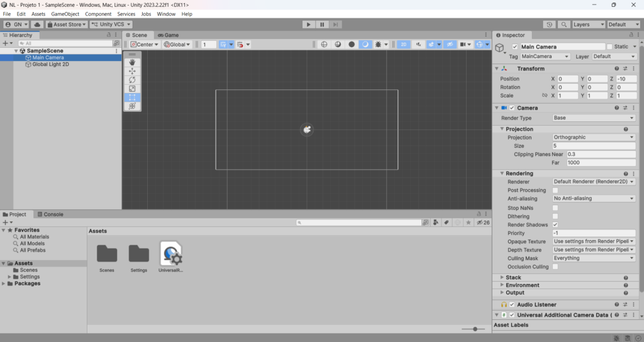Open the Culling Mask dropdown
The height and width of the screenshot is (342, 644).
click(x=594, y=258)
